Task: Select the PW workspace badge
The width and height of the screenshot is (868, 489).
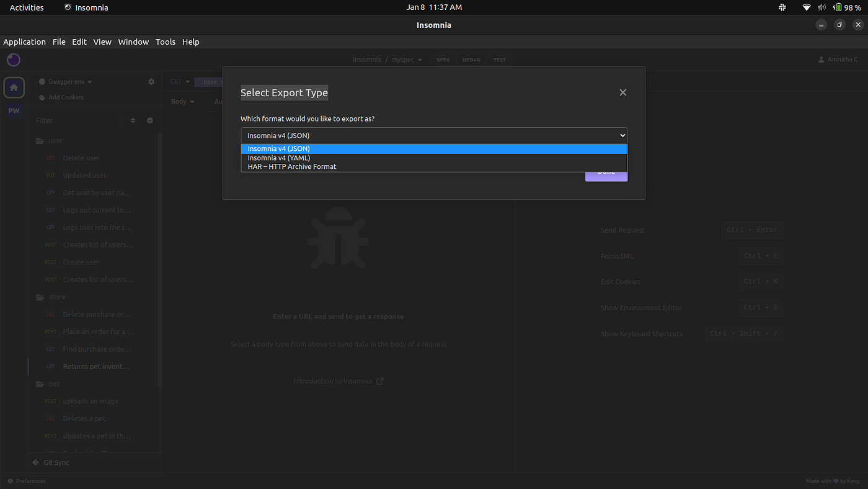Action: pos(14,111)
